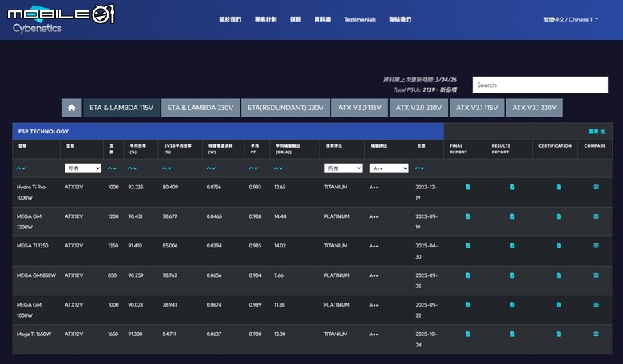Viewport: 623px width, 364px height.
Task: Select the 2025-04-30 date cell
Action: point(427,251)
